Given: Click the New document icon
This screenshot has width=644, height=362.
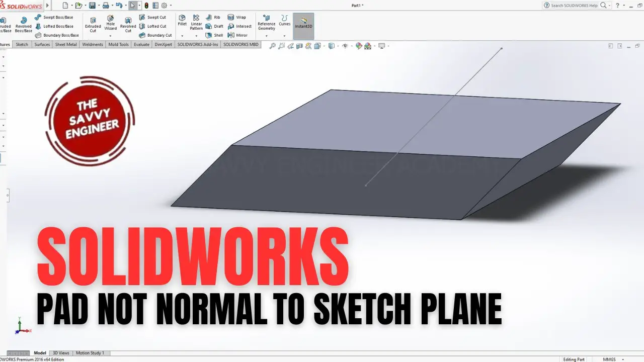Looking at the screenshot, I should [65, 6].
